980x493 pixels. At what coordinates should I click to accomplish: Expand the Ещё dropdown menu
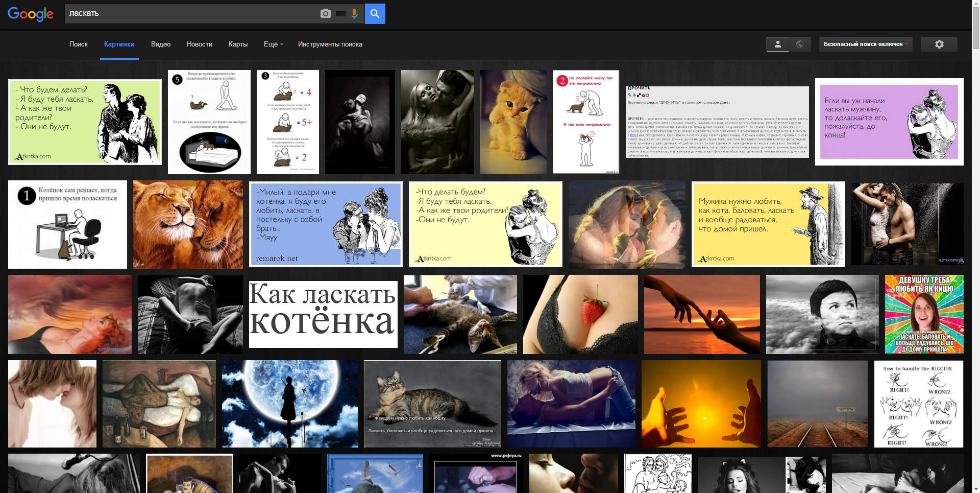[273, 44]
